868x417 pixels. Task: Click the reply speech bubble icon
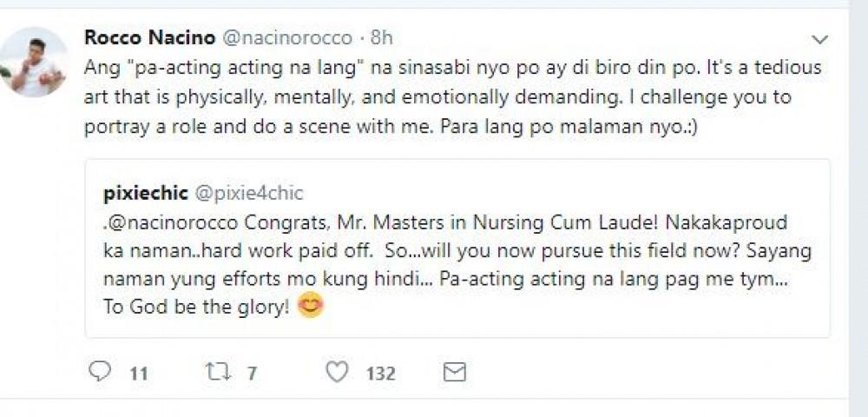click(x=101, y=372)
